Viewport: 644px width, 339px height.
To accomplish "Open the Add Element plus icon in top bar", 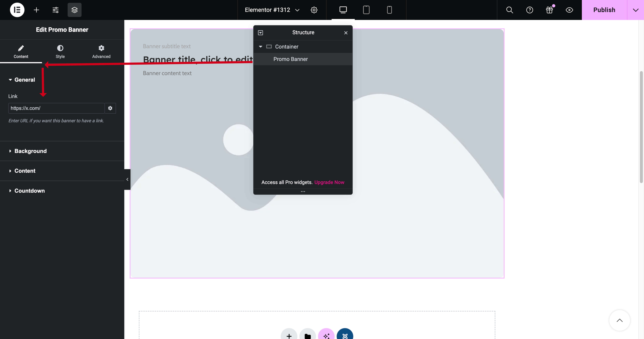I will tap(36, 10).
